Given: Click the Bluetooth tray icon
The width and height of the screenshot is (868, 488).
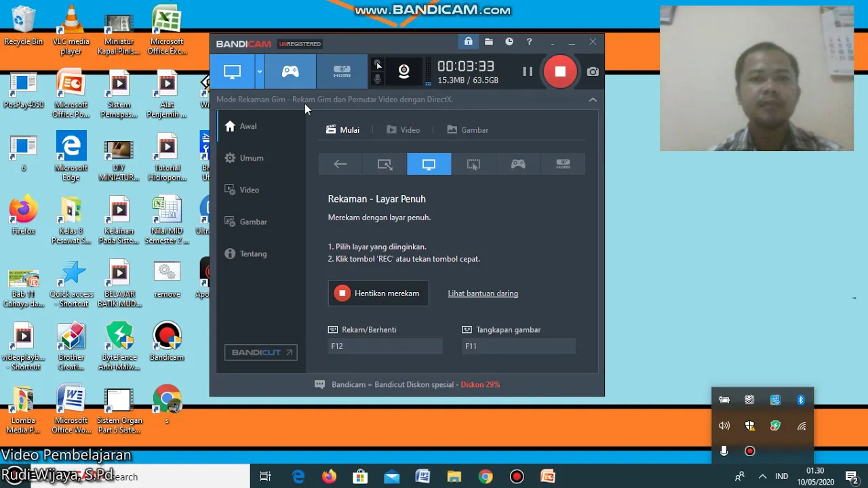Looking at the screenshot, I should coord(801,400).
